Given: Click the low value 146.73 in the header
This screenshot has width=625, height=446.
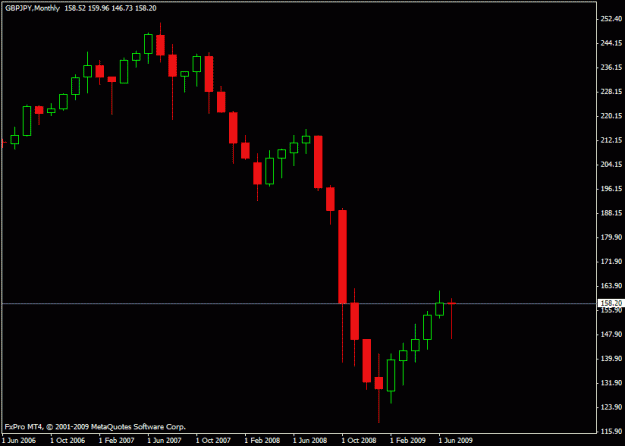Looking at the screenshot, I should click(122, 8).
